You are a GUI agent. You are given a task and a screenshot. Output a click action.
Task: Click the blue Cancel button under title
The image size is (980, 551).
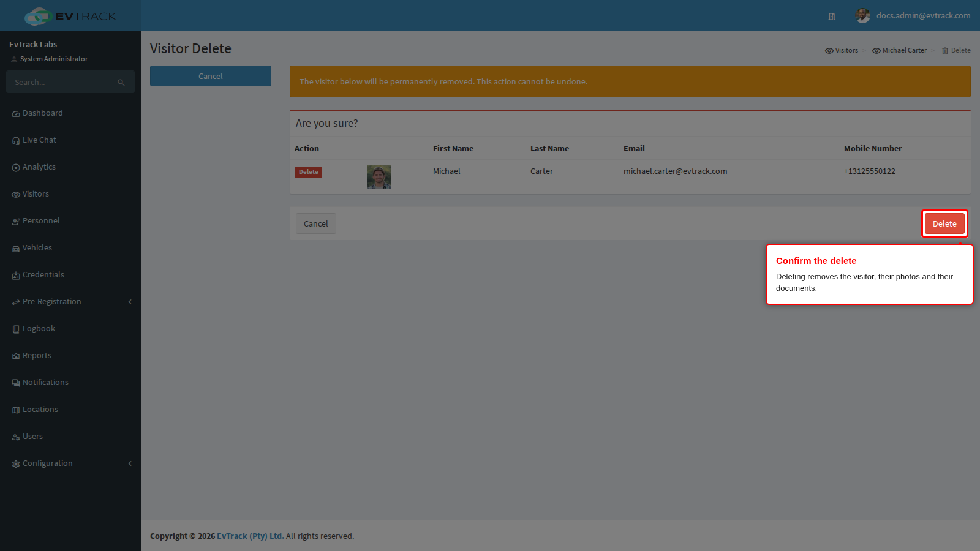point(211,76)
